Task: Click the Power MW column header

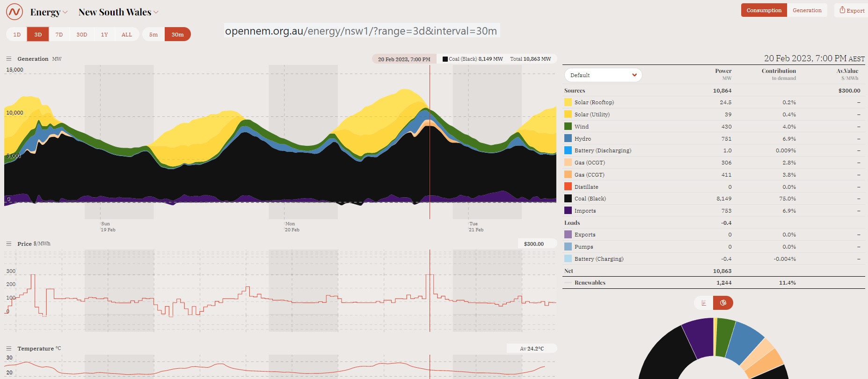Action: pos(723,74)
